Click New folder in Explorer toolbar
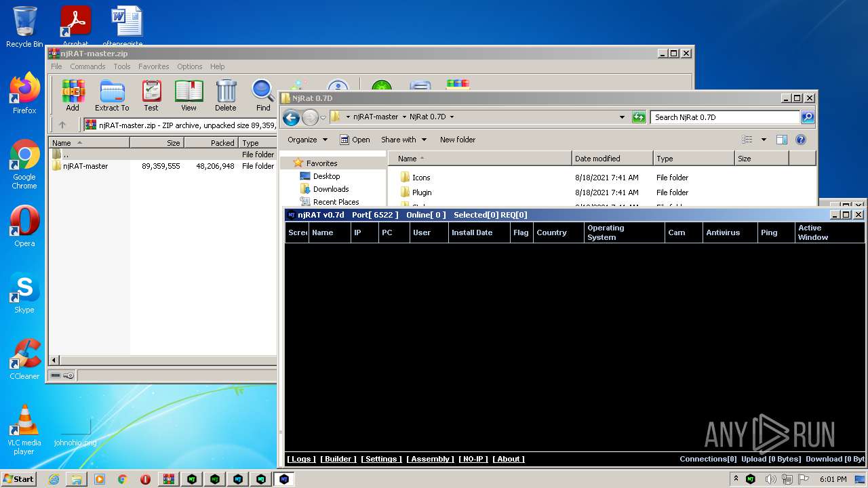 point(458,140)
